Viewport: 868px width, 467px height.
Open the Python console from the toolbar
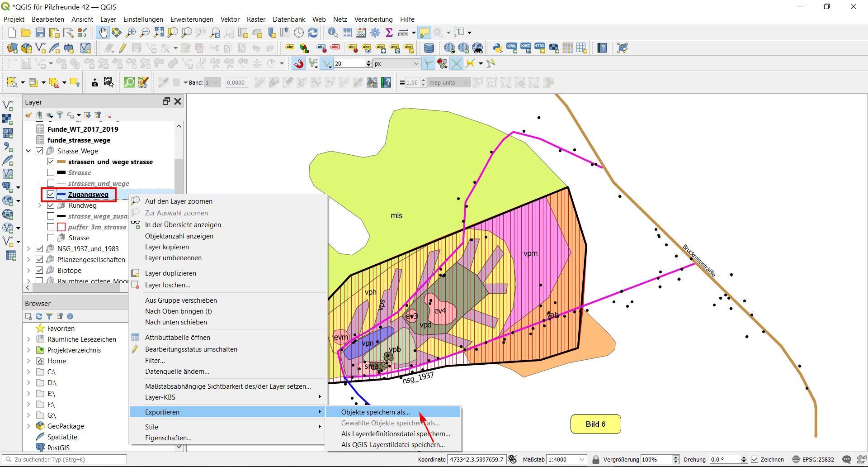coord(497,48)
